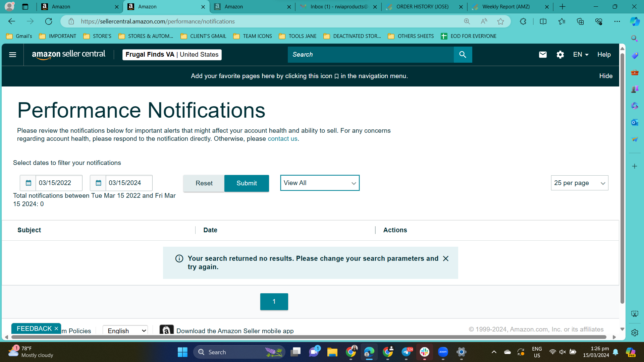Click the end date calendar icon
644x362 pixels.
click(x=98, y=183)
